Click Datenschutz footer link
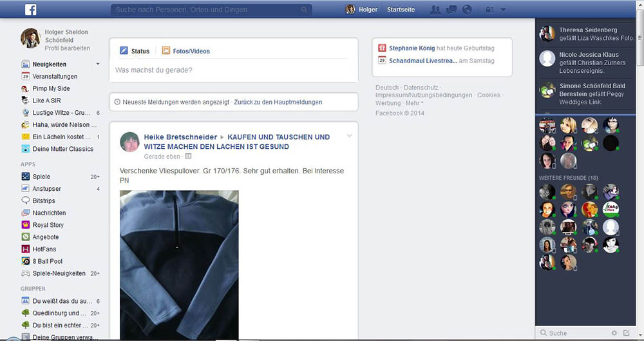Image resolution: width=644 pixels, height=341 pixels. (421, 88)
